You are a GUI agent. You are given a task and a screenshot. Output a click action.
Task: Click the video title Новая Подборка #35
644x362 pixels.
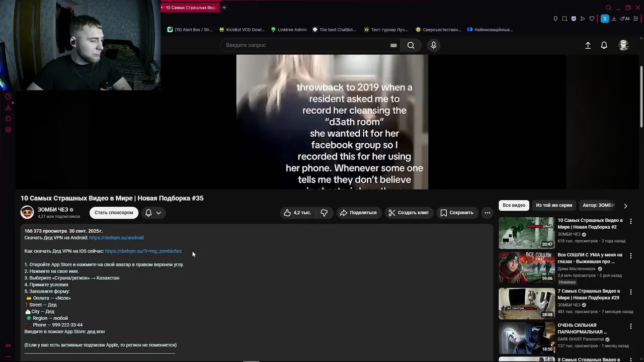point(112,198)
